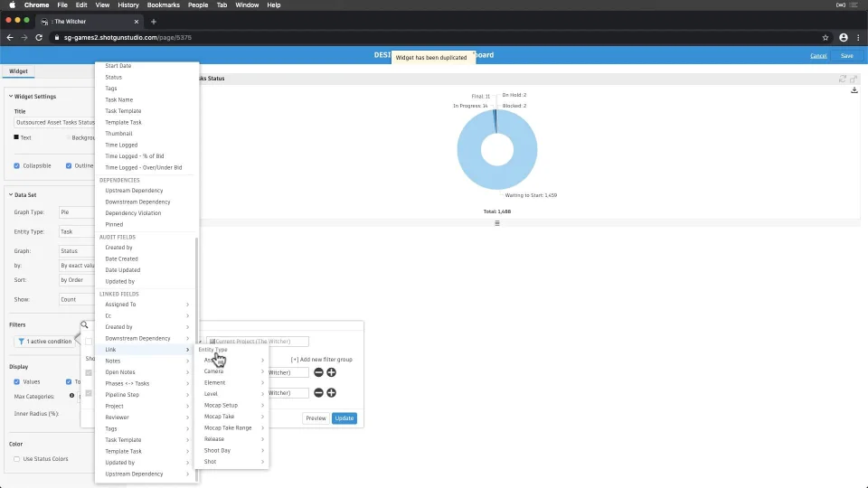868x488 pixels.
Task: Click the bookmark star in address bar
Action: pos(826,38)
